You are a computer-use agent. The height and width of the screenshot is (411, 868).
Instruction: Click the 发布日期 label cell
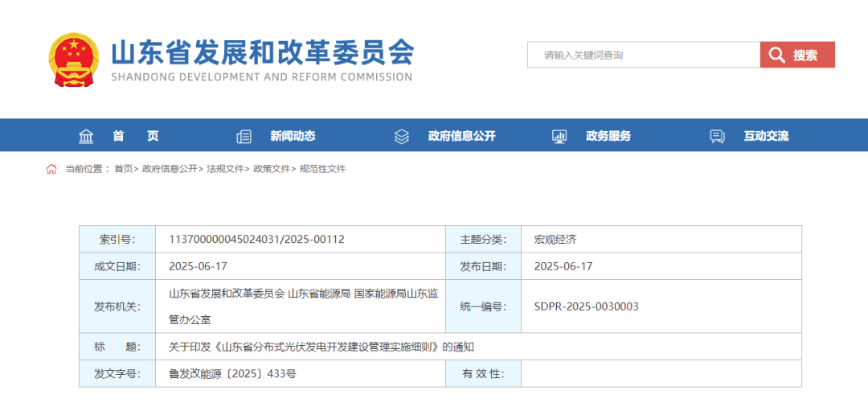483,266
